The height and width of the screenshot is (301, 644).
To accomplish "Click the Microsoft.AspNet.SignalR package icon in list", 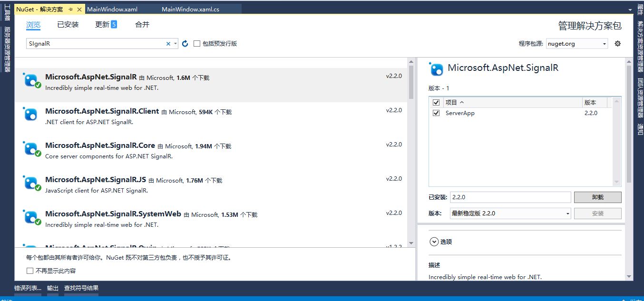I will [31, 80].
